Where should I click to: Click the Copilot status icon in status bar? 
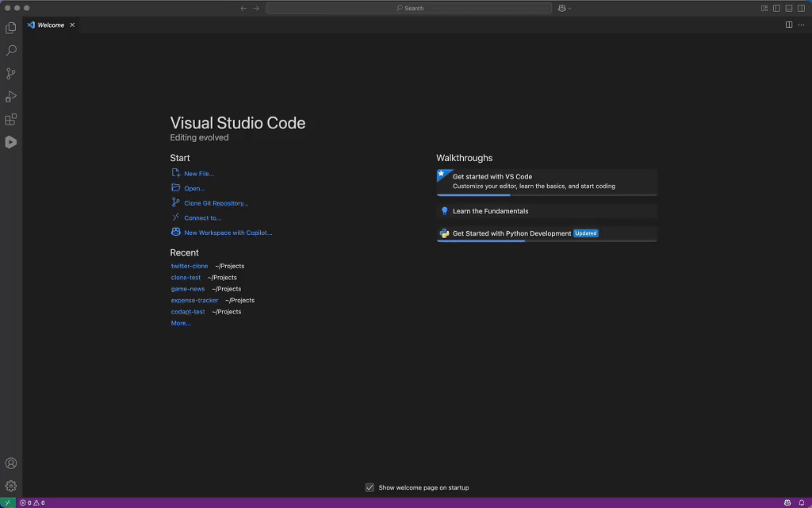[787, 502]
